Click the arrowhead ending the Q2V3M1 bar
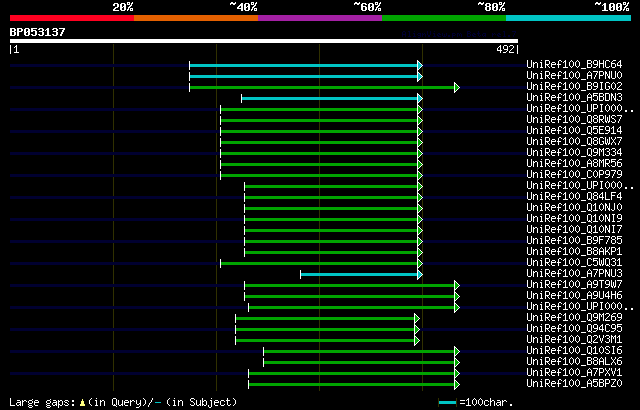Viewport: 640px width, 410px height. coord(417,341)
